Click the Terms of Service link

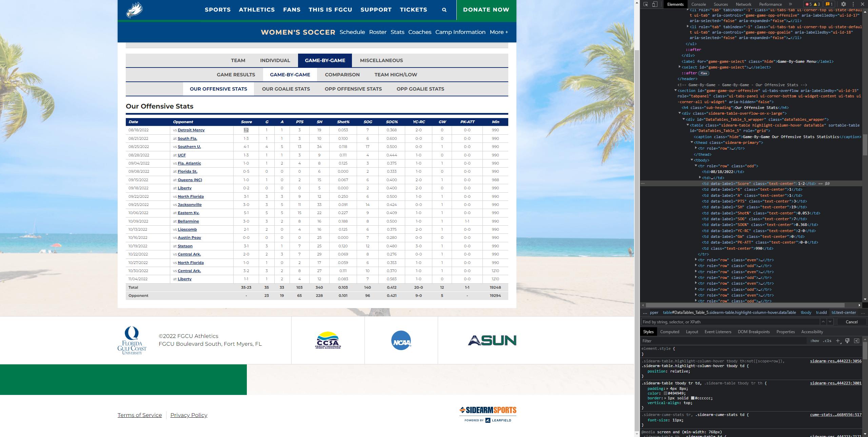pyautogui.click(x=139, y=415)
